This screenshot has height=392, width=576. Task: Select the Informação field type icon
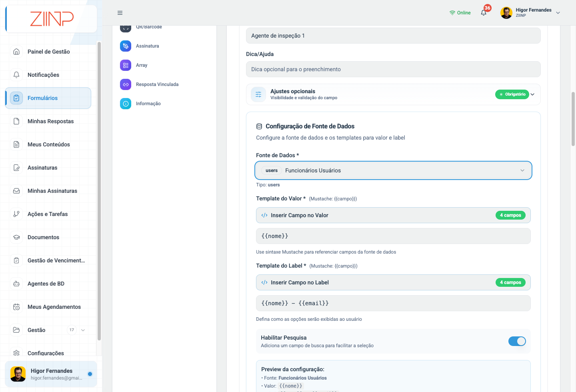click(x=126, y=104)
